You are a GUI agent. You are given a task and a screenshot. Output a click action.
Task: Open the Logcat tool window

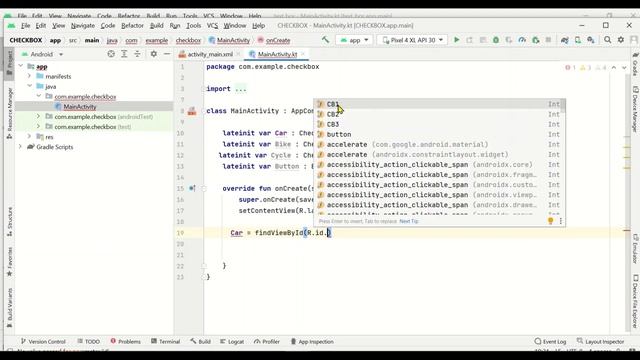(x=232, y=341)
